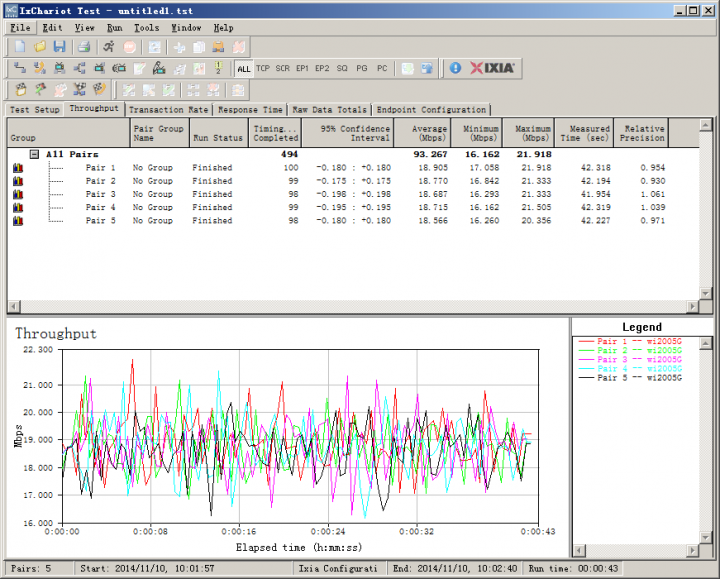Image resolution: width=720 pixels, height=579 pixels.
Task: Toggle the EP2 filter button
Action: click(322, 68)
